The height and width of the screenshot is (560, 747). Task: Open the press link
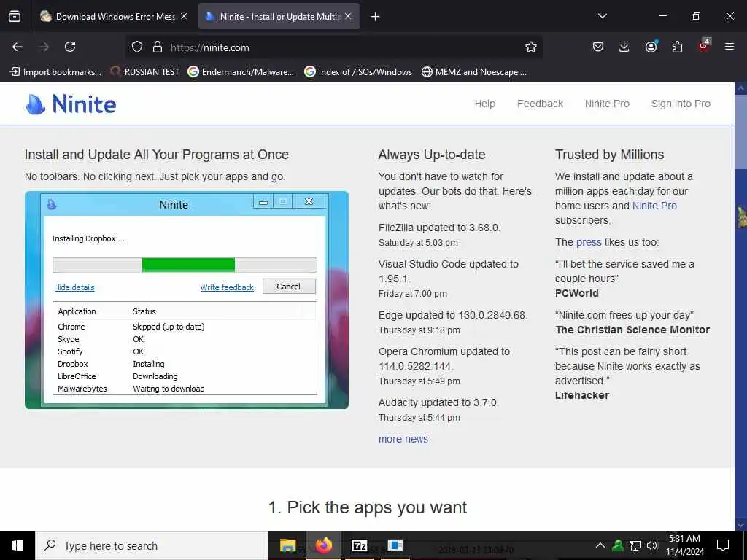coord(589,242)
